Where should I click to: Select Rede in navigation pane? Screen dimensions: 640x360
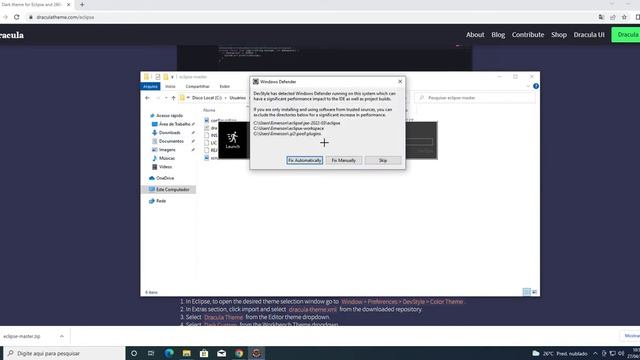(x=160, y=201)
